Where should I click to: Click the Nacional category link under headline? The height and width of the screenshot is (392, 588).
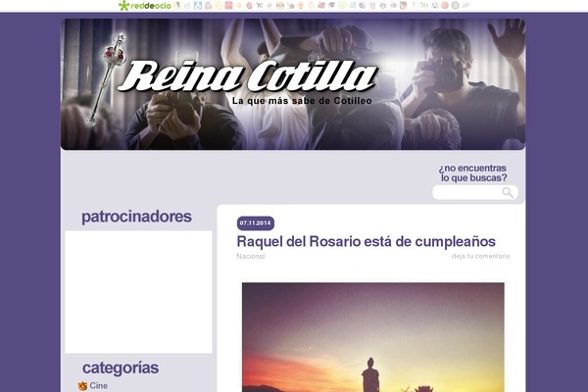point(251,256)
